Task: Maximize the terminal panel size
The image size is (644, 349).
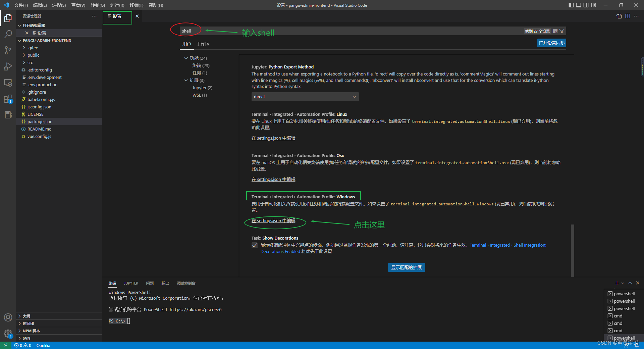Action: pos(630,283)
